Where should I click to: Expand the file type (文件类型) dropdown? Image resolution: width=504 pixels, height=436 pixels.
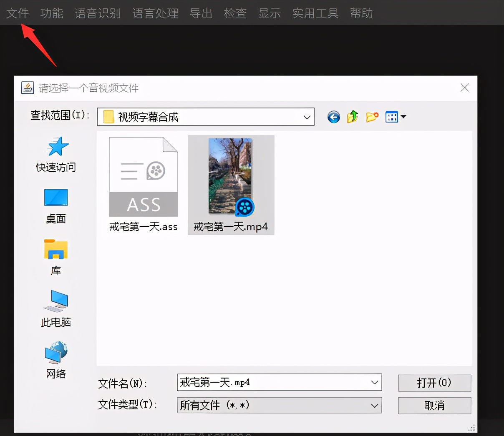pyautogui.click(x=374, y=406)
